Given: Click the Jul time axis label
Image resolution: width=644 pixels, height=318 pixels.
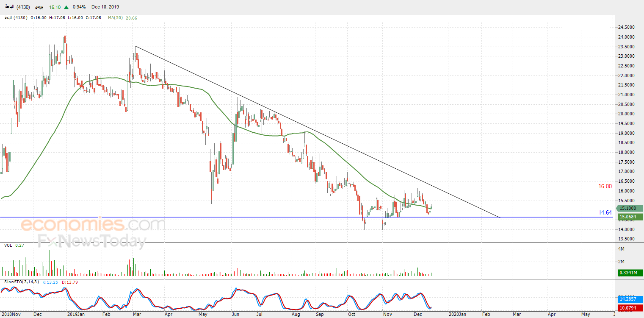Looking at the screenshot, I should [x=259, y=314].
